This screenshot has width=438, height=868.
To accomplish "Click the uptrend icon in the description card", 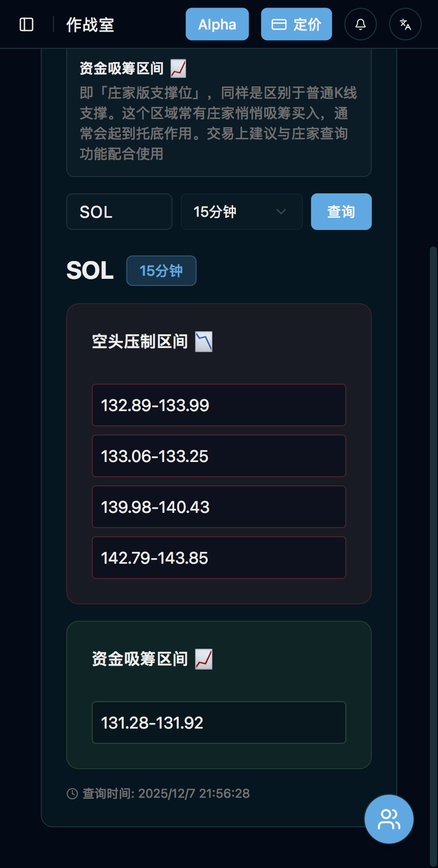I will coord(178,68).
